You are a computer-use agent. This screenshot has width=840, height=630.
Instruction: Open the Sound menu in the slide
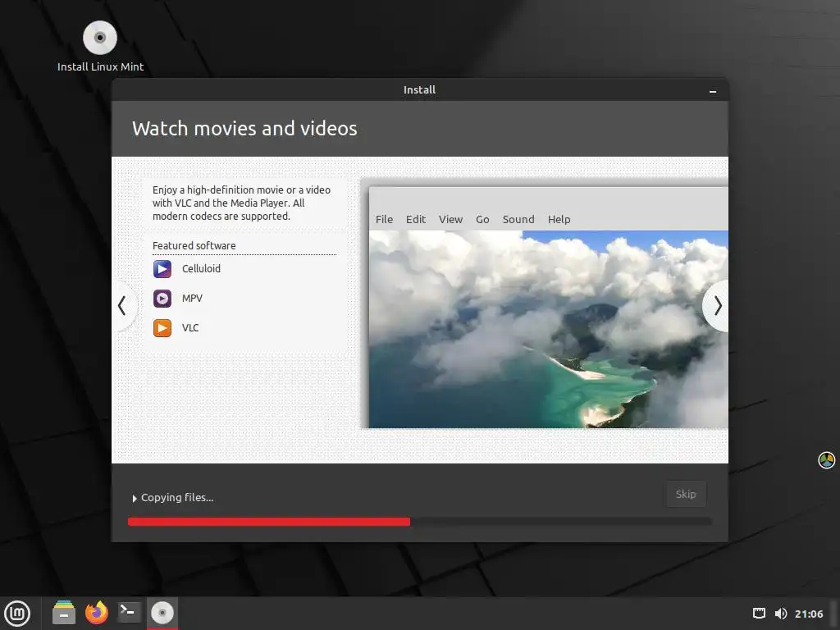tap(518, 219)
